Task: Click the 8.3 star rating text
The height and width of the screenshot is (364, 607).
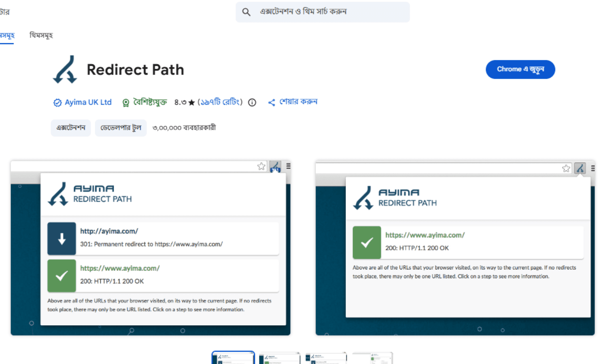Action: [x=185, y=102]
